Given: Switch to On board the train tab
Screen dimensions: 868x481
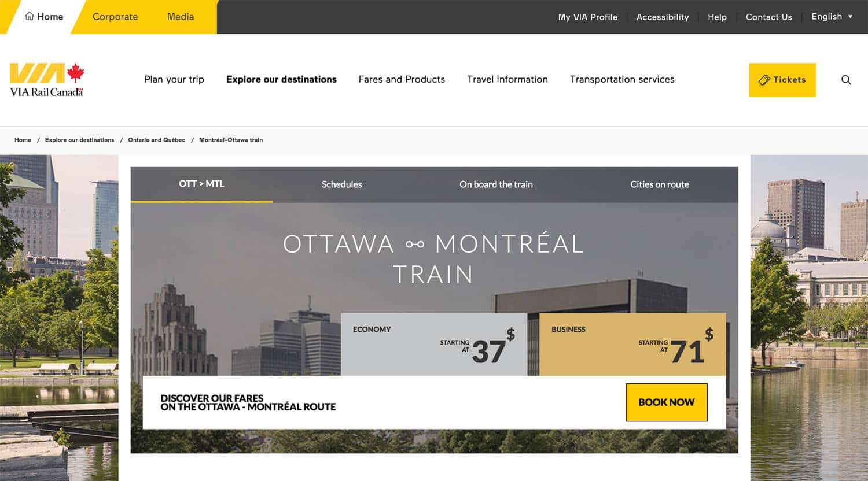Looking at the screenshot, I should (496, 184).
